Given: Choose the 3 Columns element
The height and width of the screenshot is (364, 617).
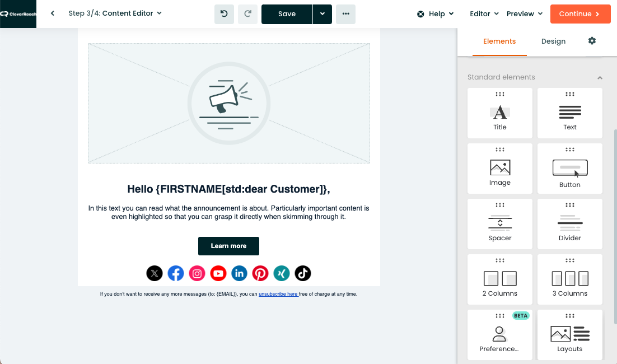Looking at the screenshot, I should (569, 279).
